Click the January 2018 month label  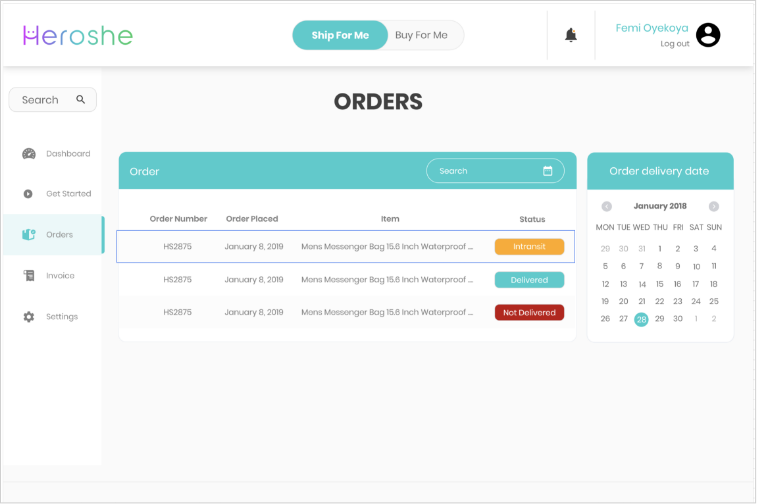pyautogui.click(x=660, y=206)
